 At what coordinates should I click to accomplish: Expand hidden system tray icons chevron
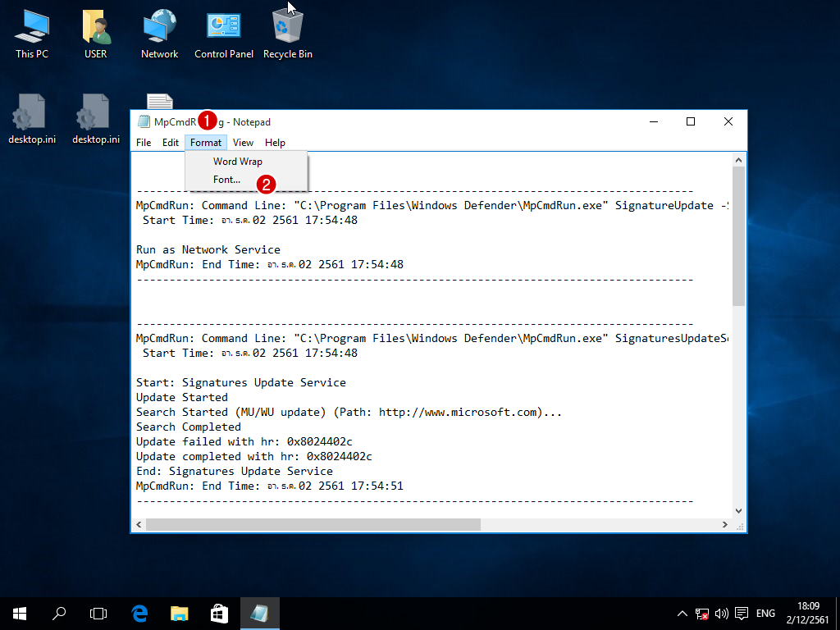point(682,614)
